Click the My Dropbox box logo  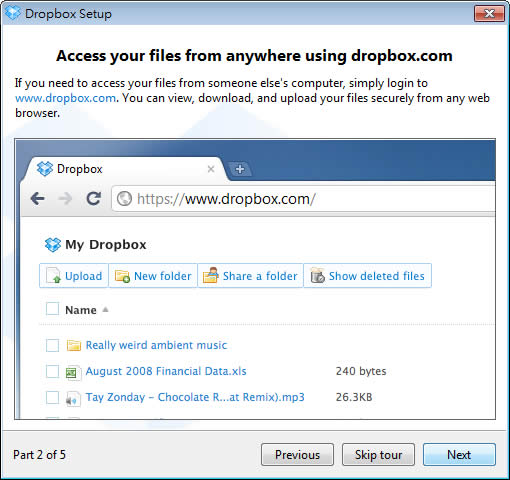coord(53,245)
